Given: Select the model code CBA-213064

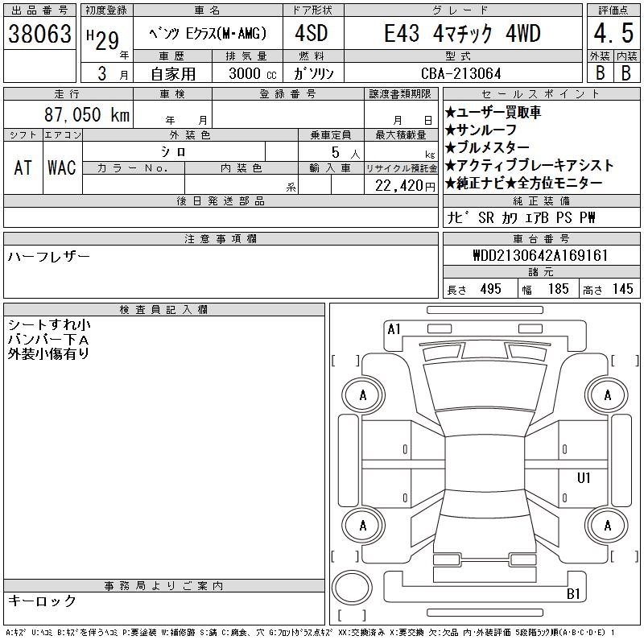Looking at the screenshot, I should tap(460, 73).
